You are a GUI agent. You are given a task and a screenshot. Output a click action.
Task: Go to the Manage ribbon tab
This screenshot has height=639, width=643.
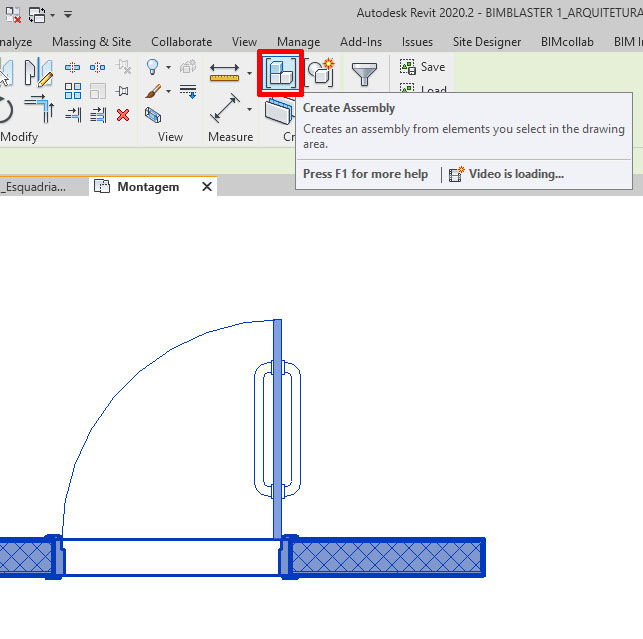coord(299,42)
